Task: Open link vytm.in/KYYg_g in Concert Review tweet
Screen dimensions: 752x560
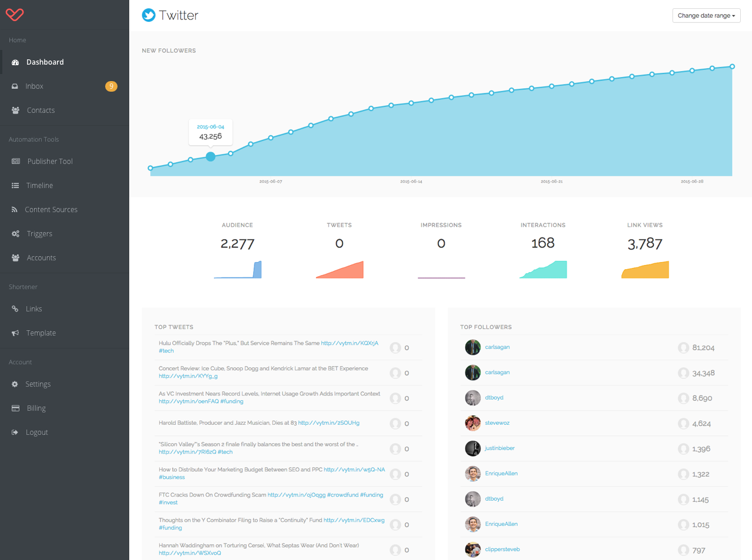Action: [x=188, y=376]
